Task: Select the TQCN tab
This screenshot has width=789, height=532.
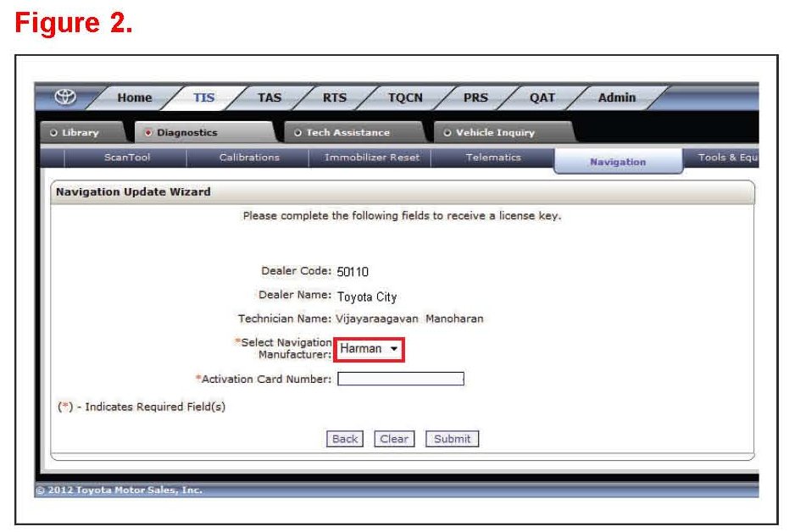Action: click(404, 97)
